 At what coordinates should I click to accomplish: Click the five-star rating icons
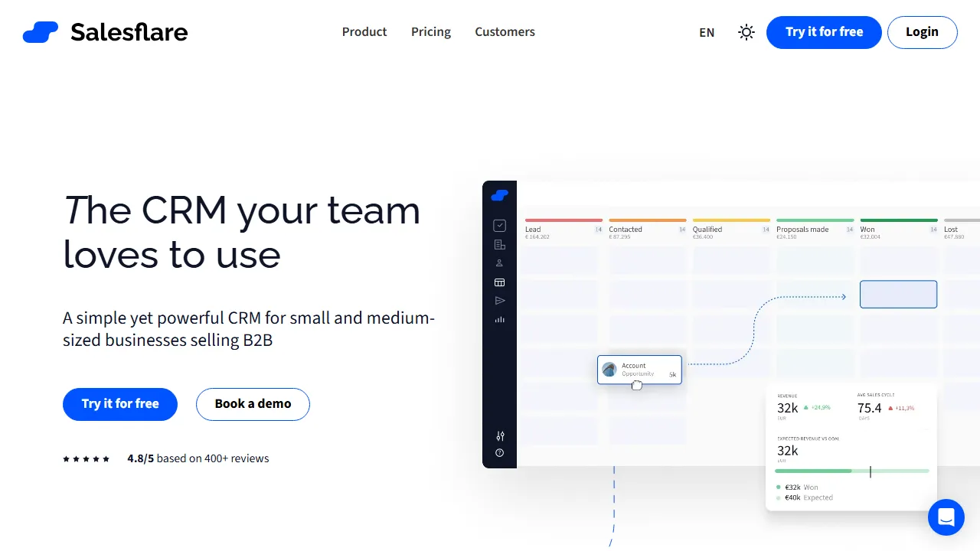tap(87, 459)
